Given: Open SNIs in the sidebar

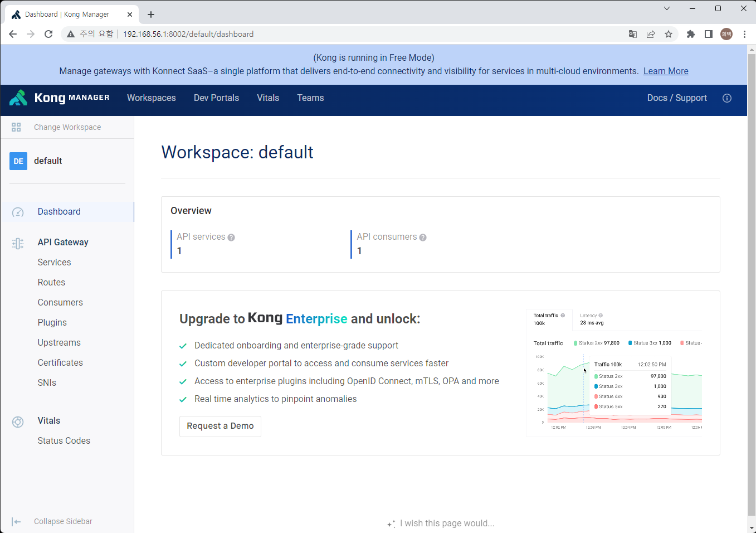Looking at the screenshot, I should [47, 382].
